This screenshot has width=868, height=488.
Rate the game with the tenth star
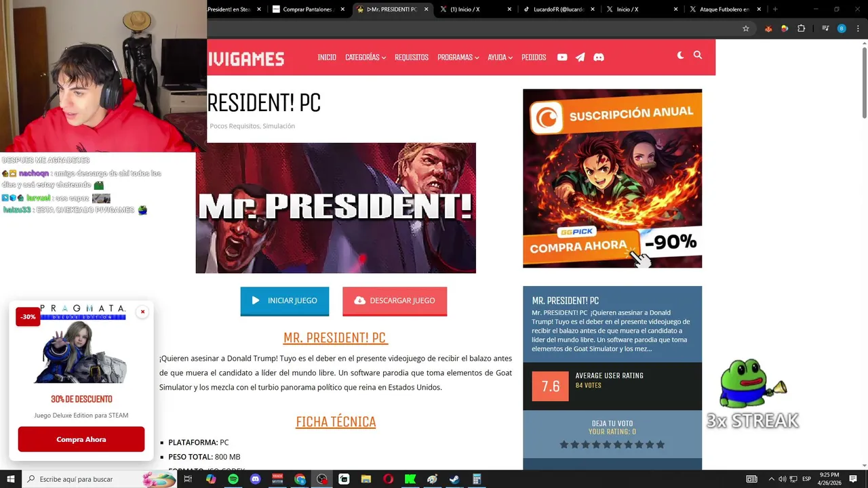[660, 445]
